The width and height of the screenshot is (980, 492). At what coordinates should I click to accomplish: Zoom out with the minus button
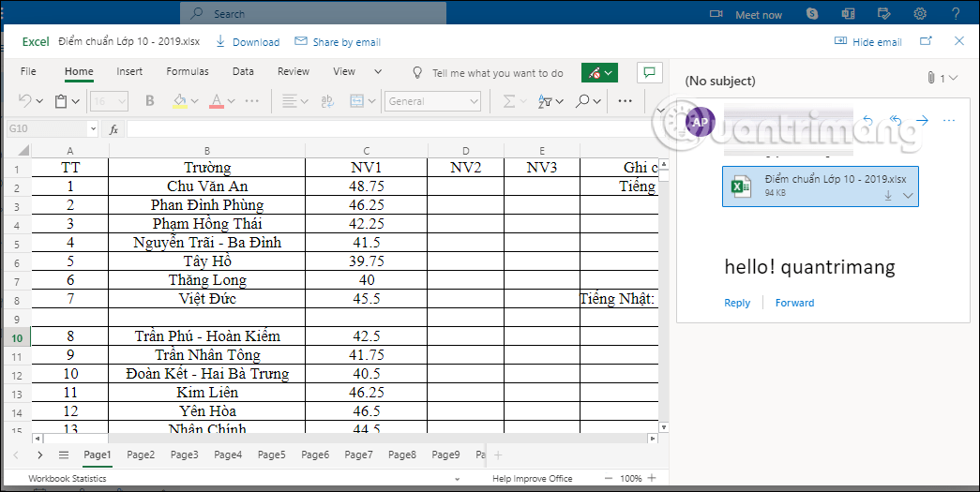609,478
